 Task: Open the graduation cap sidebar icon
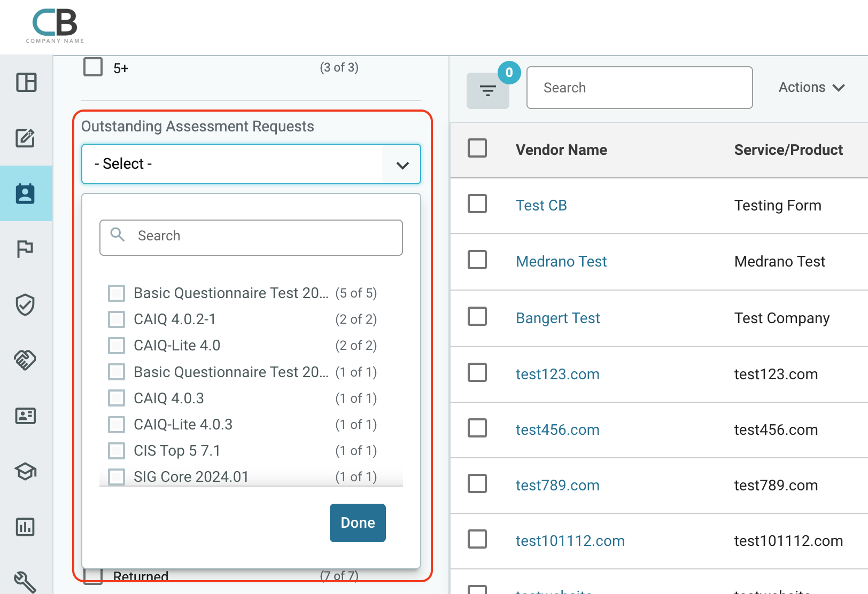[x=25, y=471]
